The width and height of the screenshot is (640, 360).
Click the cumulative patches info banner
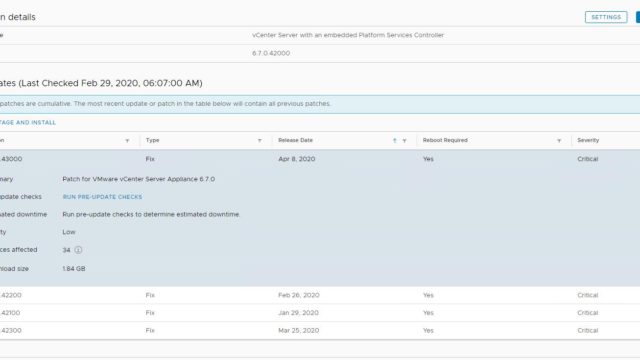(320, 104)
